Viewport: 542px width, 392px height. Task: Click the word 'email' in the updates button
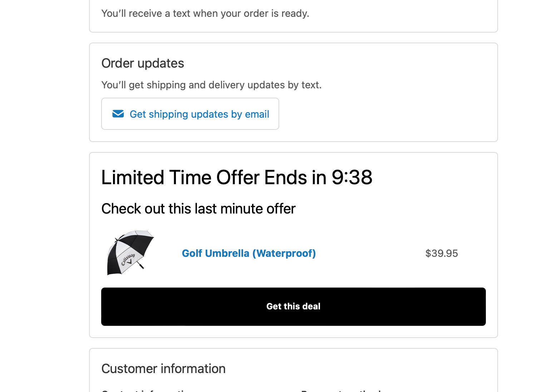257,114
